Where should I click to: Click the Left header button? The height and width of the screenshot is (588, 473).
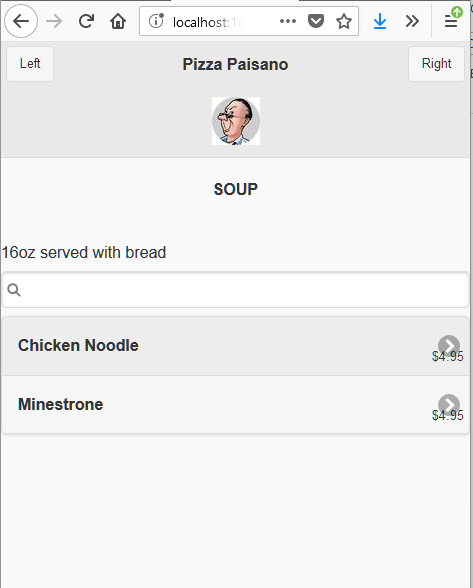30,64
